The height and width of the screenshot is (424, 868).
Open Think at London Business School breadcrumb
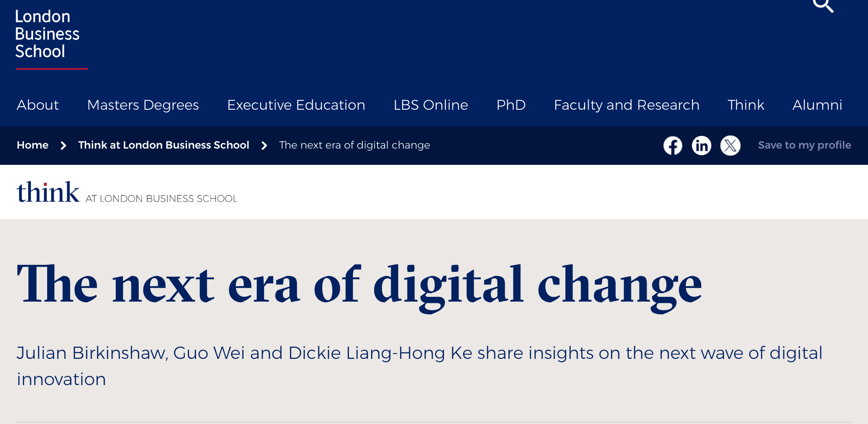164,145
